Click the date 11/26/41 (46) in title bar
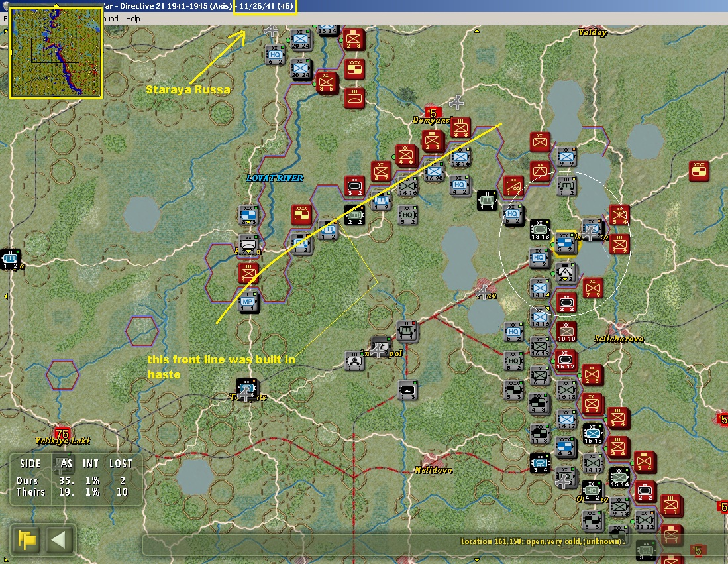Screen dimensions: 728x564 pyautogui.click(x=266, y=6)
